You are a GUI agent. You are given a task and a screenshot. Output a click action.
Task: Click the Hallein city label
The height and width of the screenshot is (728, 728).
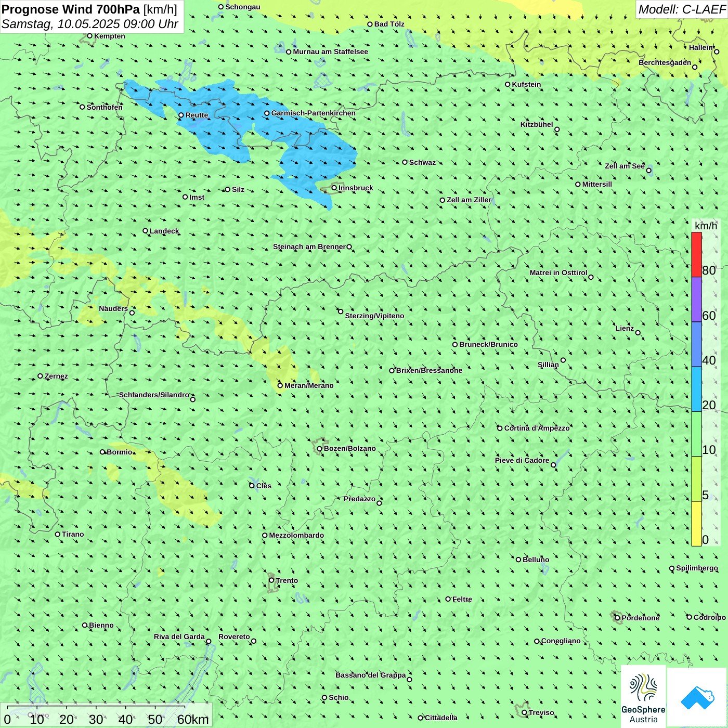pos(701,47)
